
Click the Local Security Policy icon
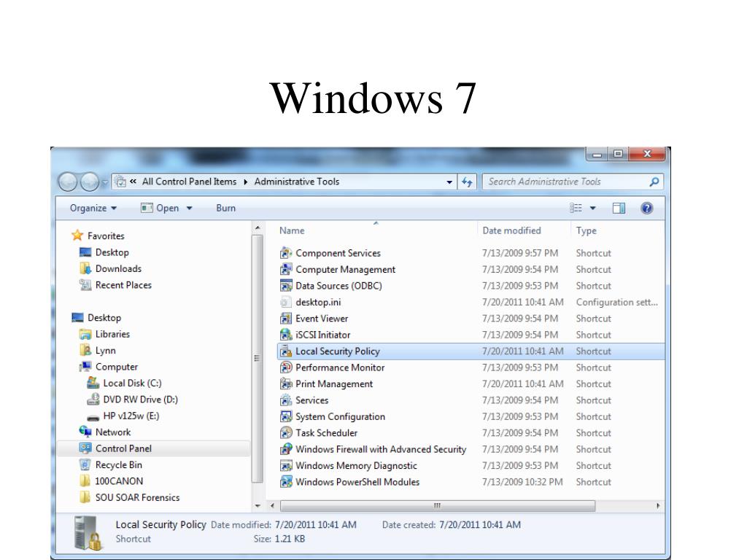286,351
